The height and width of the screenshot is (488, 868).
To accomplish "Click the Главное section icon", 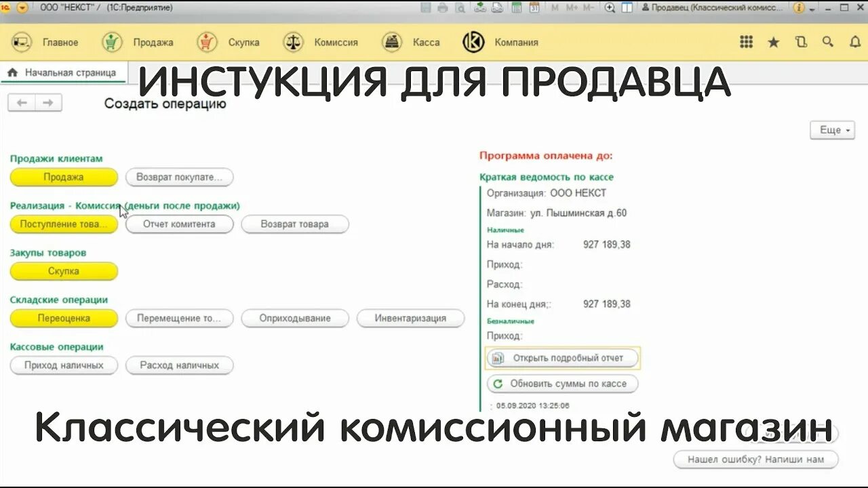I will pos(22,42).
